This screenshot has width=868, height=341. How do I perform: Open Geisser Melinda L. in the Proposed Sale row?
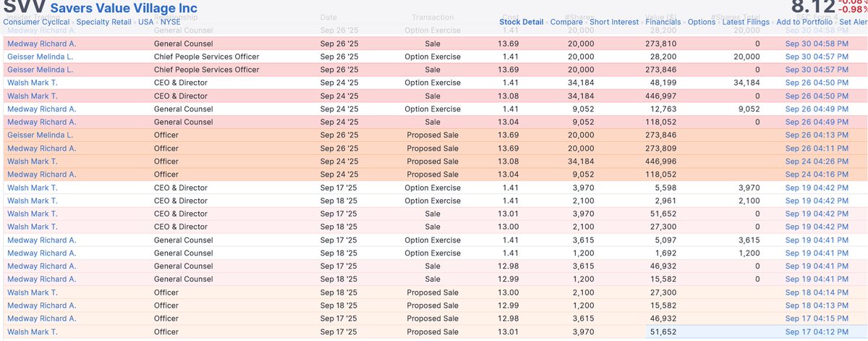pyautogui.click(x=40, y=135)
